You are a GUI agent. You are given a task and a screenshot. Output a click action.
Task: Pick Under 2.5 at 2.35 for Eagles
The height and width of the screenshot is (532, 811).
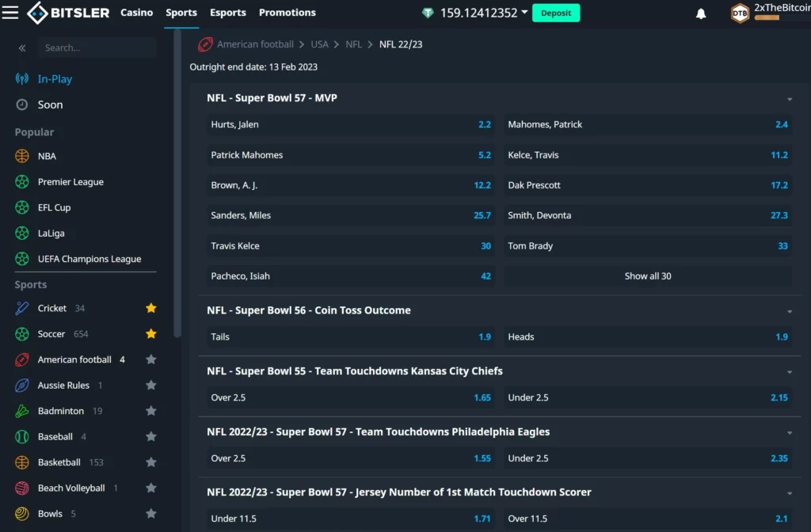coord(648,458)
